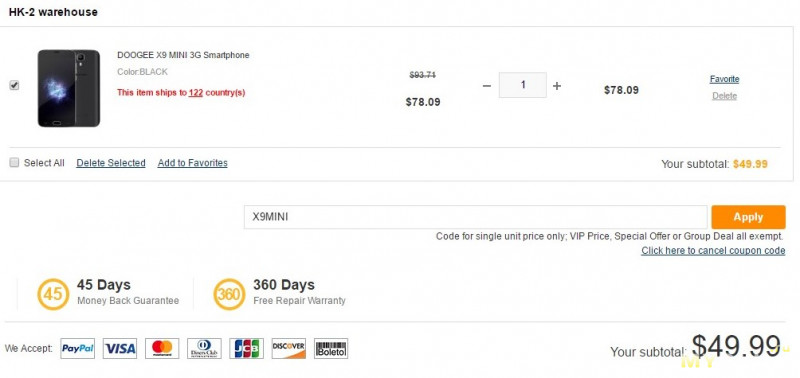Click the Mastercard logo icon
Image resolution: width=800 pixels, height=378 pixels.
coord(162,348)
